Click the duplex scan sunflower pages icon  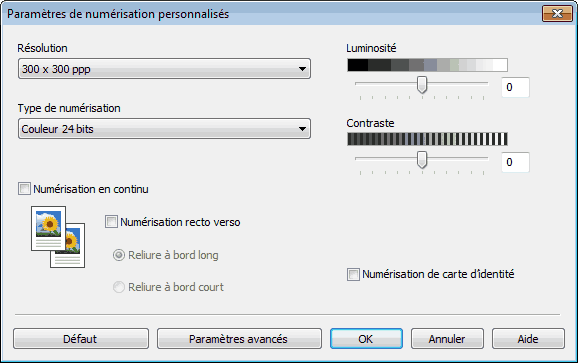(58, 237)
